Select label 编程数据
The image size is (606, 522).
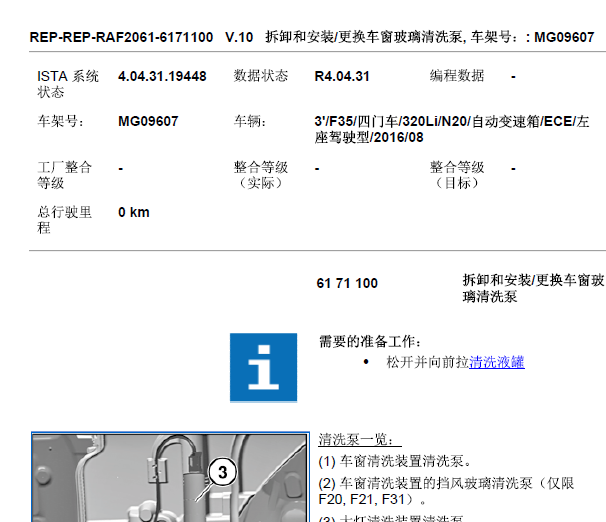457,76
